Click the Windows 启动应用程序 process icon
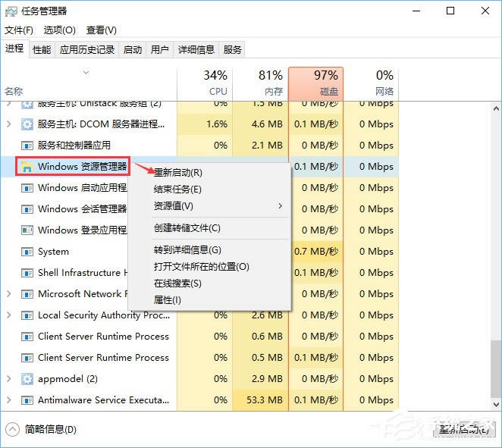Viewport: 502px width, 448px height. click(x=27, y=188)
